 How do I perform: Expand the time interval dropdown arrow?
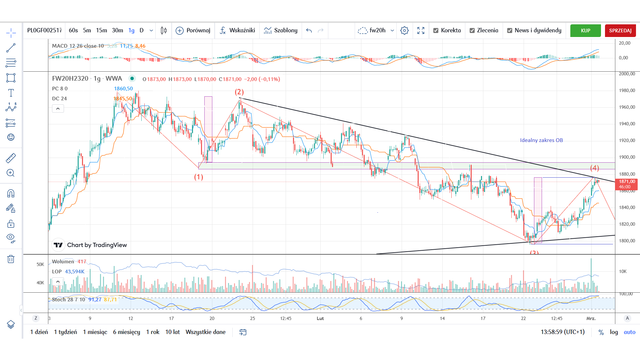(x=151, y=31)
